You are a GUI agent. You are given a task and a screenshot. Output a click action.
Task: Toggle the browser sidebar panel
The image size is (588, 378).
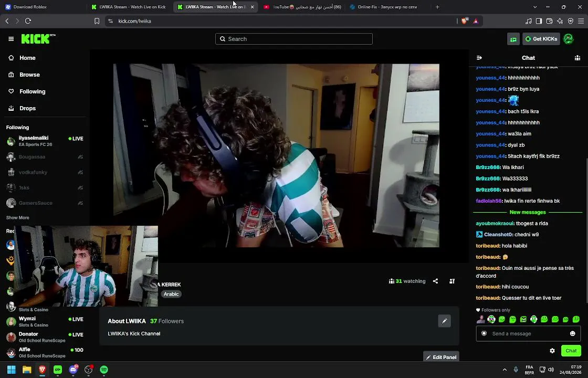pyautogui.click(x=539, y=21)
